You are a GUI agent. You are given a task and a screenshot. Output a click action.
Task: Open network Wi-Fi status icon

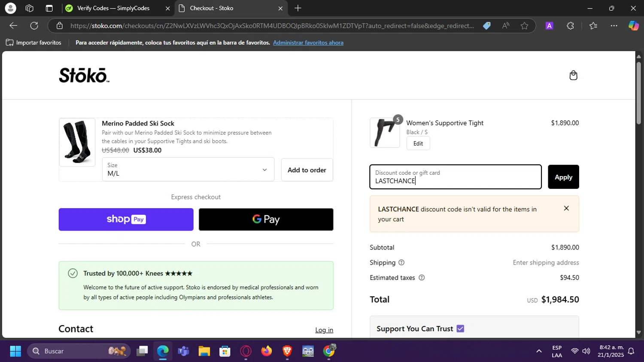pyautogui.click(x=574, y=351)
